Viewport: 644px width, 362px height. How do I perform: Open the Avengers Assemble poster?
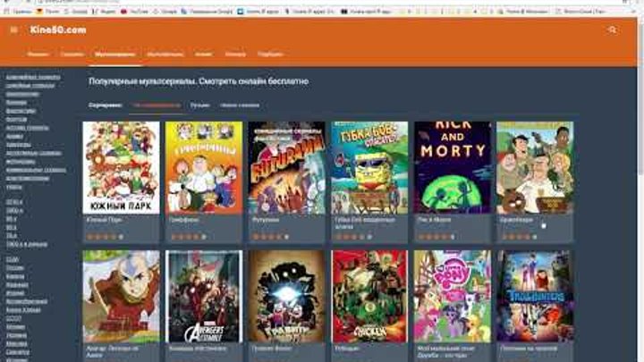pos(203,296)
